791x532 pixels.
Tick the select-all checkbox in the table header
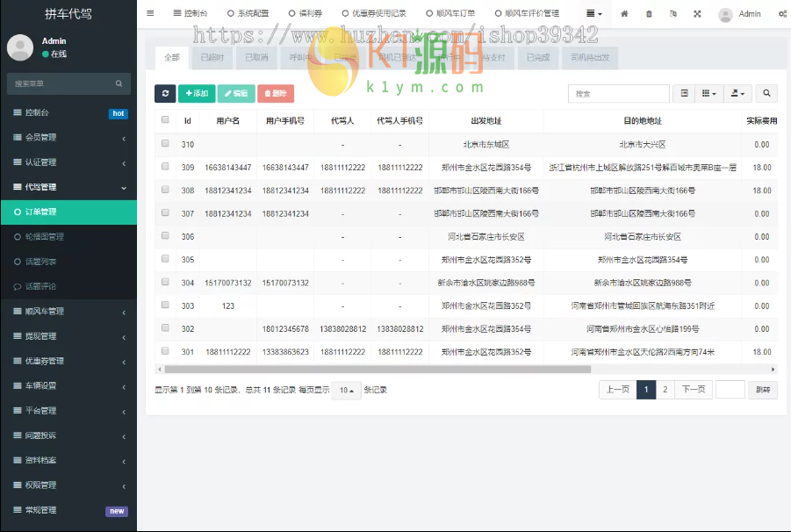165,119
